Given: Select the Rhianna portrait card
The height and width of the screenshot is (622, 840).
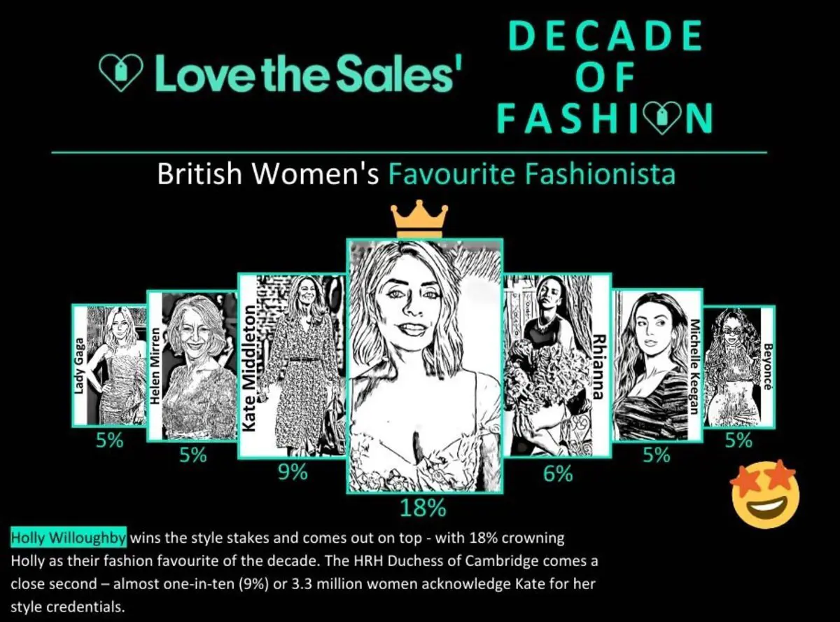Looking at the screenshot, I should (557, 366).
